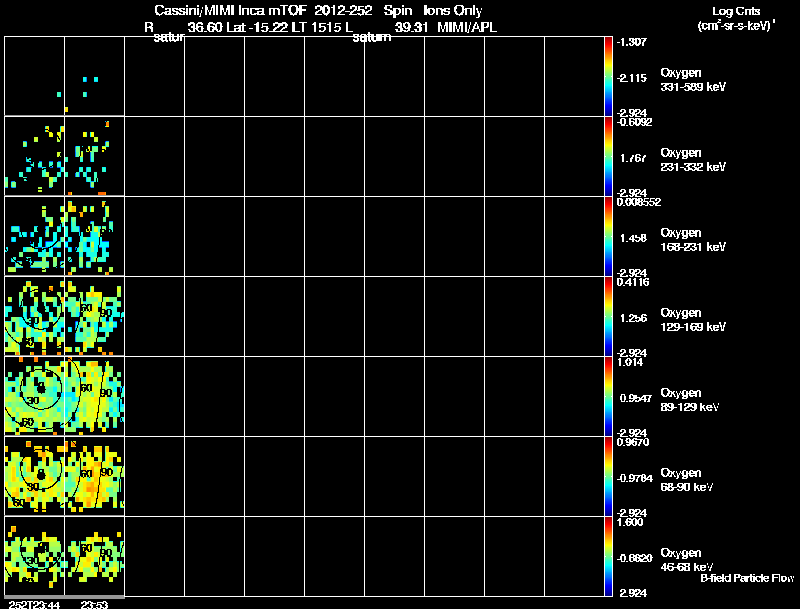Click the Oxygen 231-332 keV color bar
Screen dimensions: 800x609
(x=608, y=156)
